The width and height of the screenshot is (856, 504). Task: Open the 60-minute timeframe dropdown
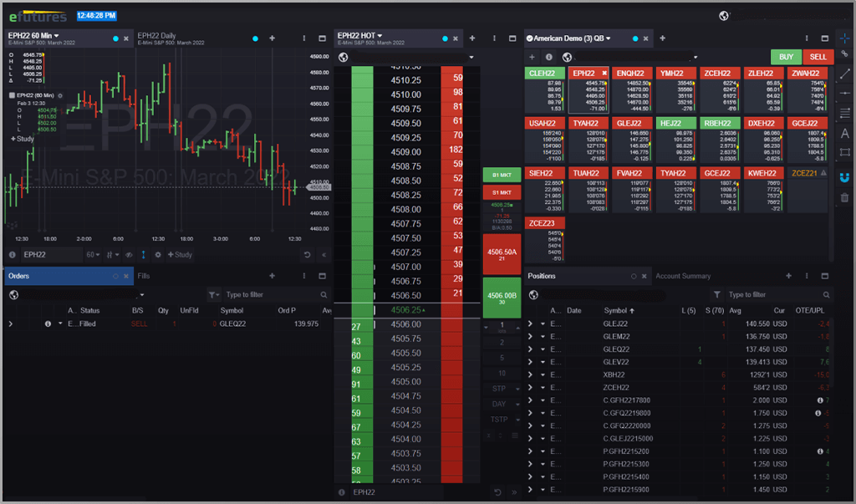click(93, 255)
